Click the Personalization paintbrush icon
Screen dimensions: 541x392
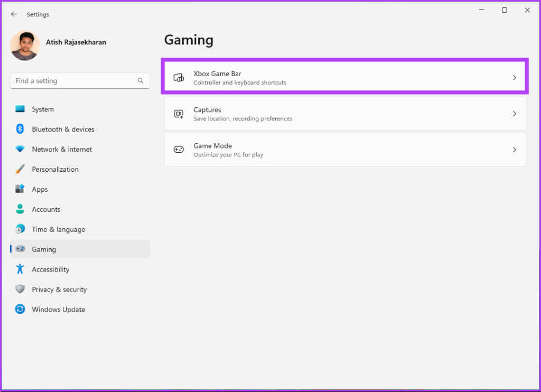pos(20,170)
